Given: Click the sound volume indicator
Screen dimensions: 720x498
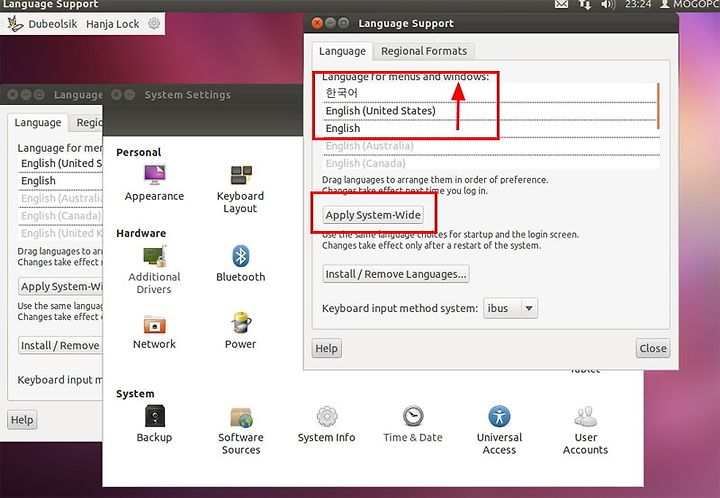Looking at the screenshot, I should pyautogui.click(x=608, y=5).
